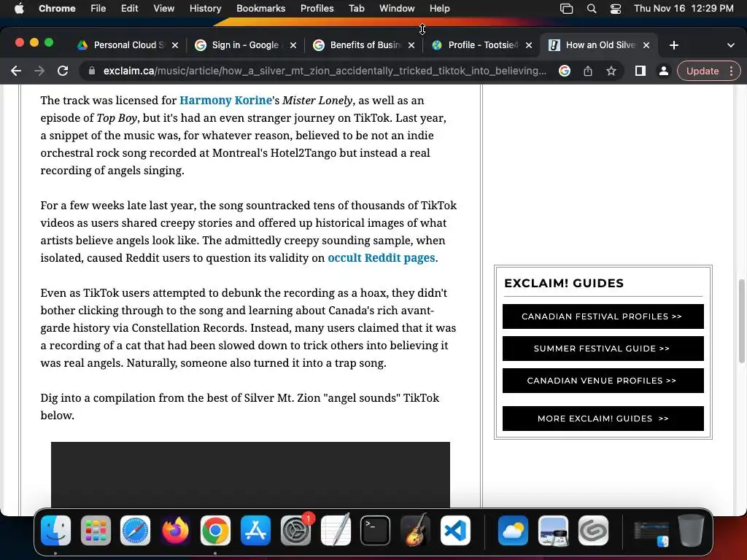The height and width of the screenshot is (560, 747).
Task: Expand the tab search dropdown
Action: [731, 45]
